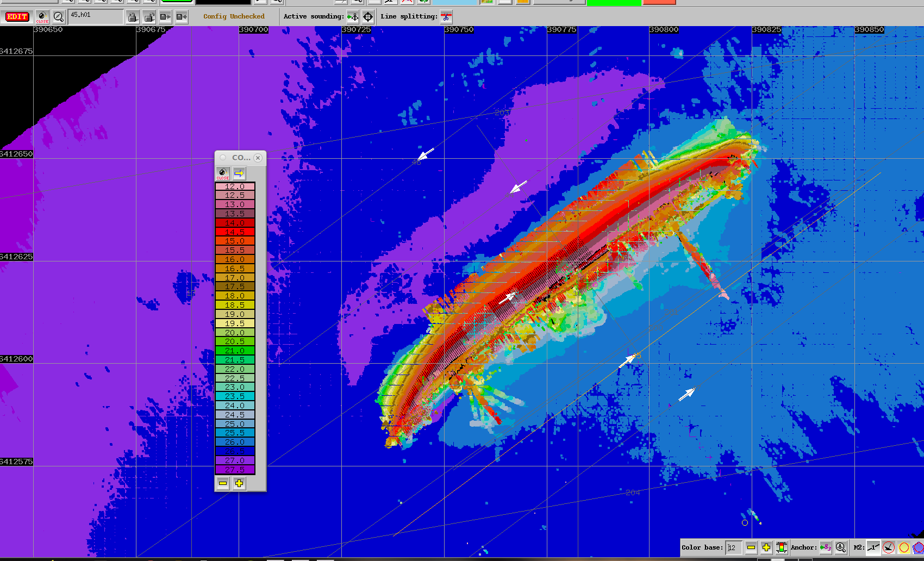Click the magnifier zoom icon beside CLOSE
924x561 pixels.
pos(59,17)
